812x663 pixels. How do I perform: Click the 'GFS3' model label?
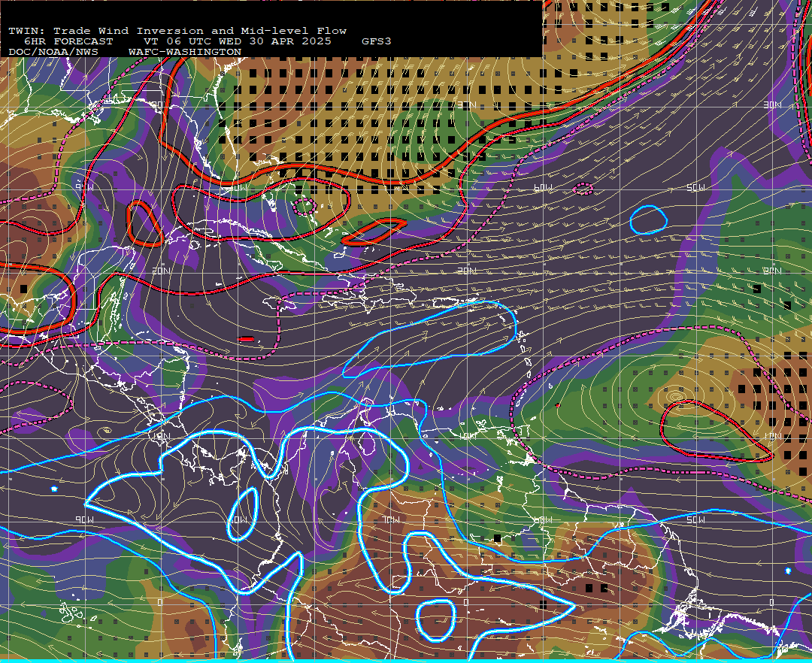pos(377,41)
